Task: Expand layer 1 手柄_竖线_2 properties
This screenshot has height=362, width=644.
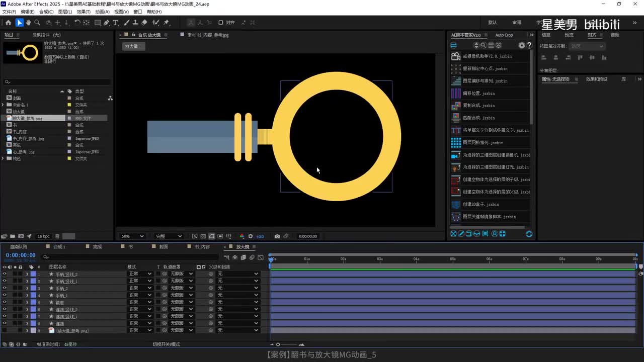Action: click(x=27, y=274)
